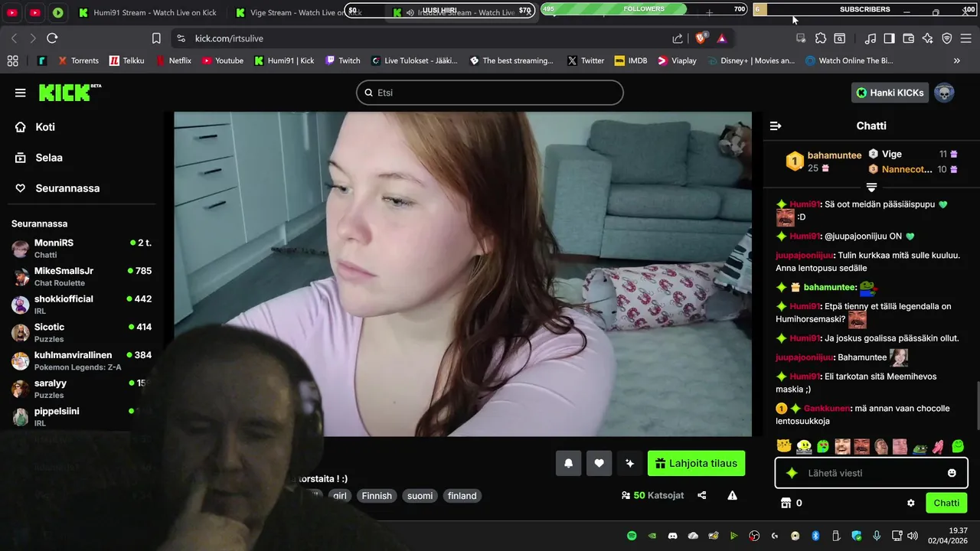The height and width of the screenshot is (551, 980).
Task: Open kuhlmanvirallinen channel in sidebar
Action: pyautogui.click(x=81, y=360)
